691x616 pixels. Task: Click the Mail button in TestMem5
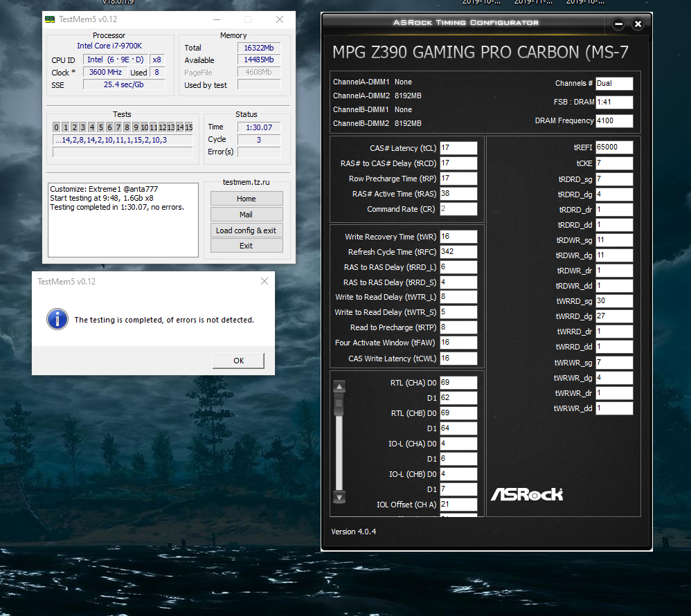click(246, 215)
